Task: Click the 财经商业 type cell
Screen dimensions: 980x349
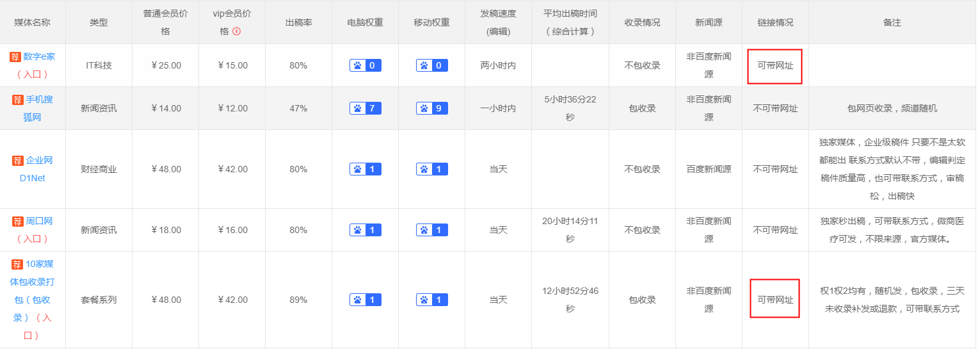Action: [x=99, y=169]
